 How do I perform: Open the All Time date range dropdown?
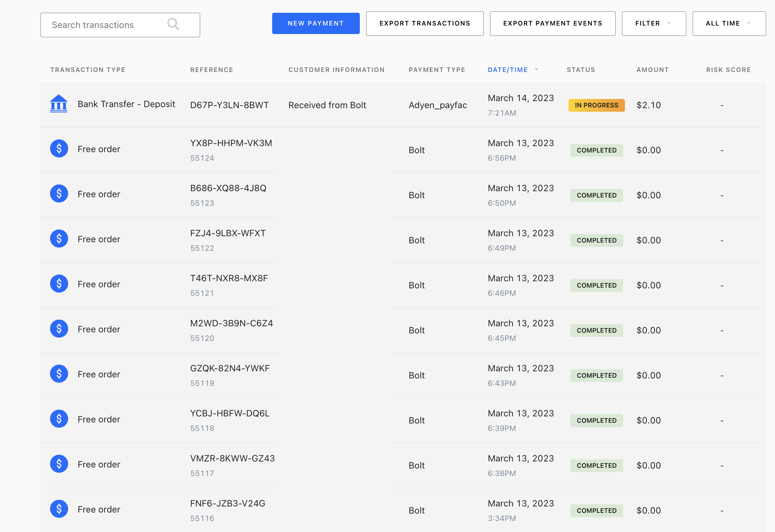click(729, 23)
